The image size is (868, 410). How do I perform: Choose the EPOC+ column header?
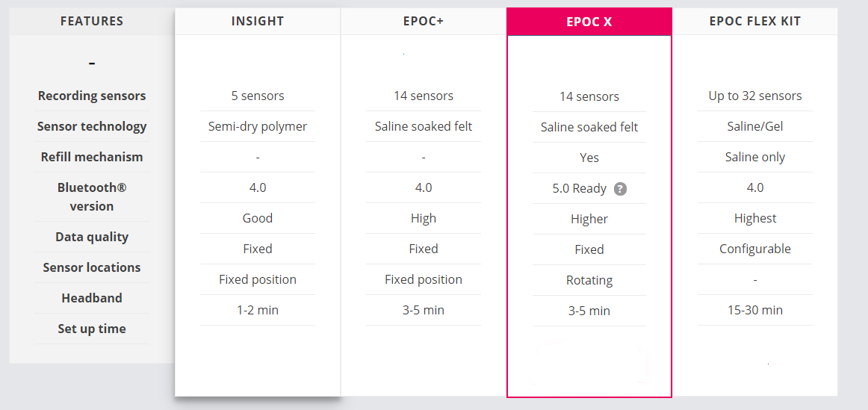(x=424, y=21)
